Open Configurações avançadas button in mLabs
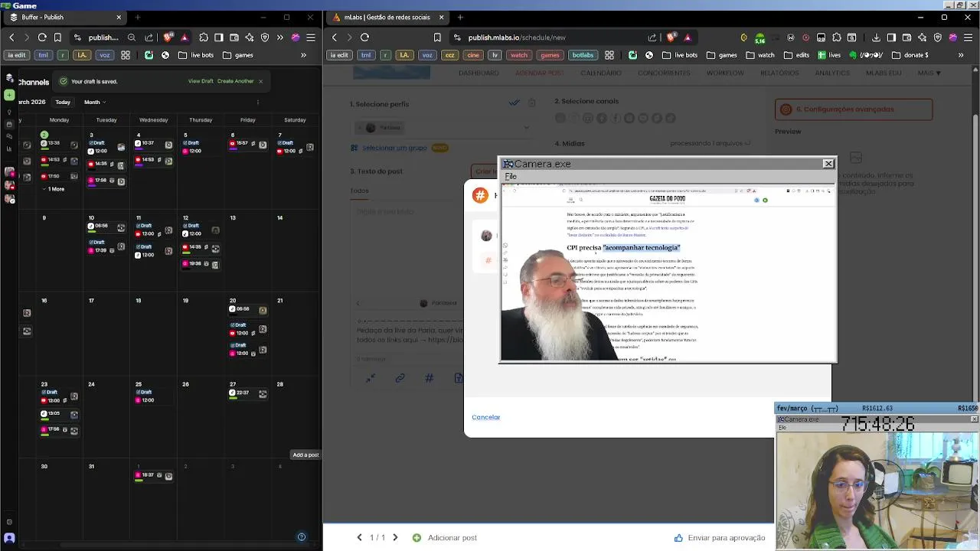Screen dimensions: 980x551 [854, 109]
